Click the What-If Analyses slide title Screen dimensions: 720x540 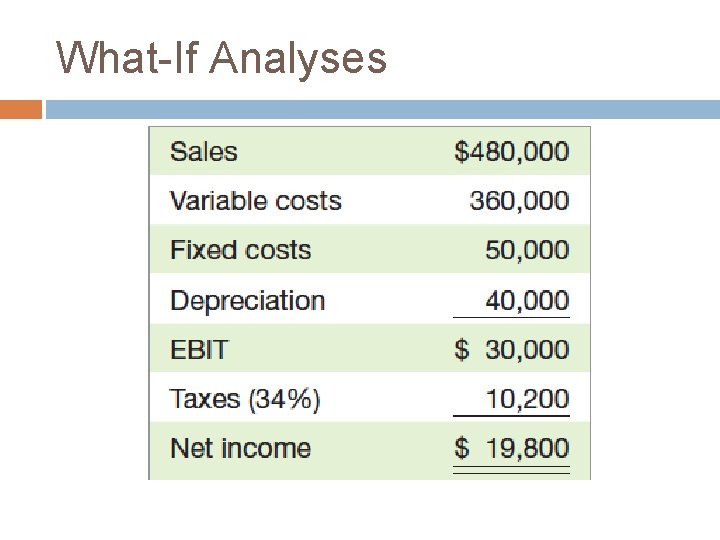[x=221, y=58]
